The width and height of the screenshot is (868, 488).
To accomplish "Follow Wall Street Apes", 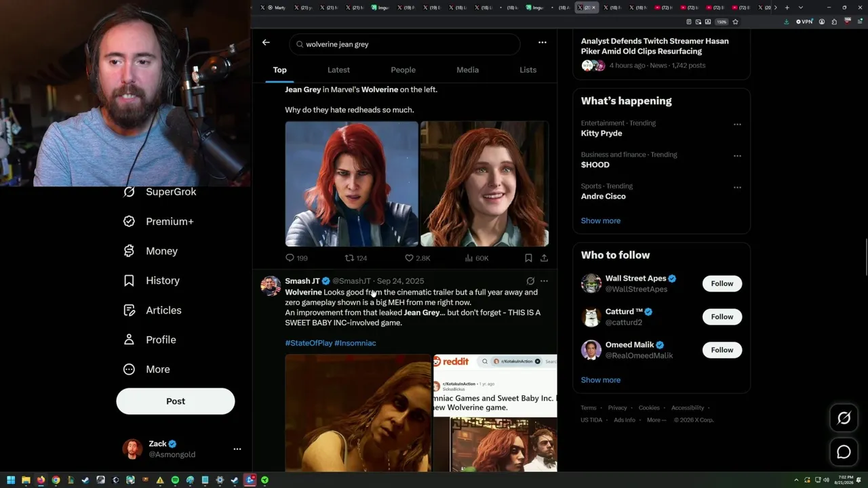I will click(722, 283).
